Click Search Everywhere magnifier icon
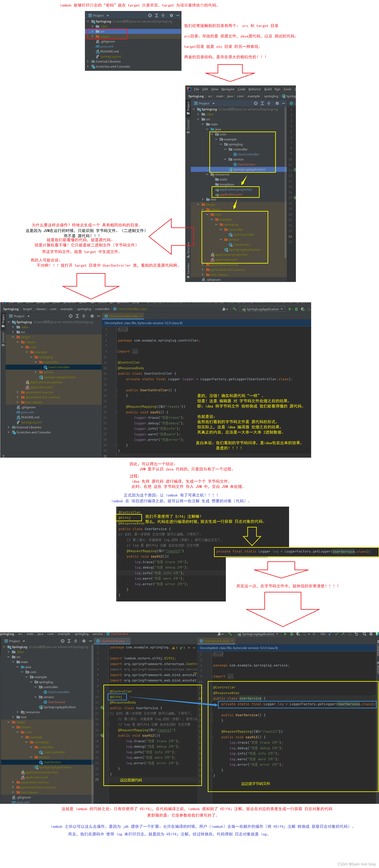This screenshot has height=868, width=379. (365, 634)
